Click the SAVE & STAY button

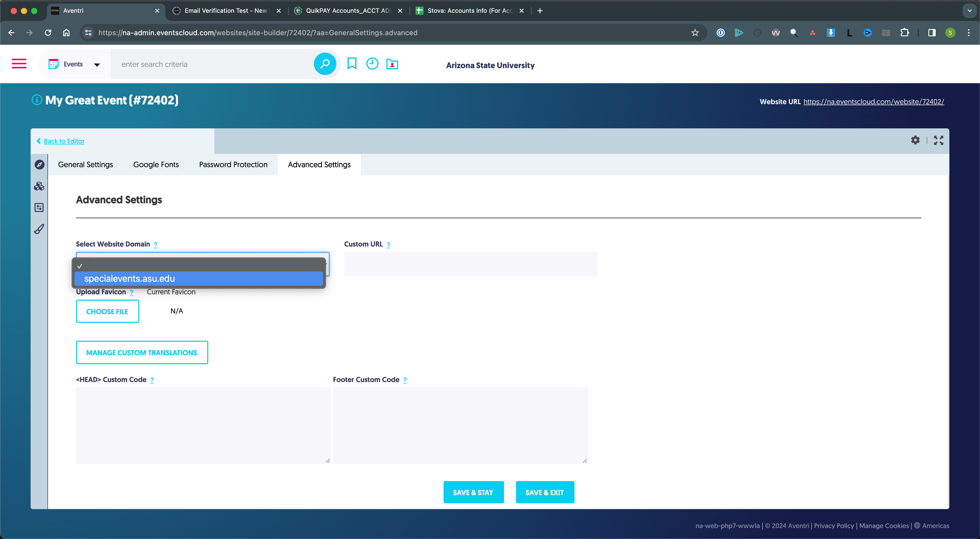click(473, 492)
